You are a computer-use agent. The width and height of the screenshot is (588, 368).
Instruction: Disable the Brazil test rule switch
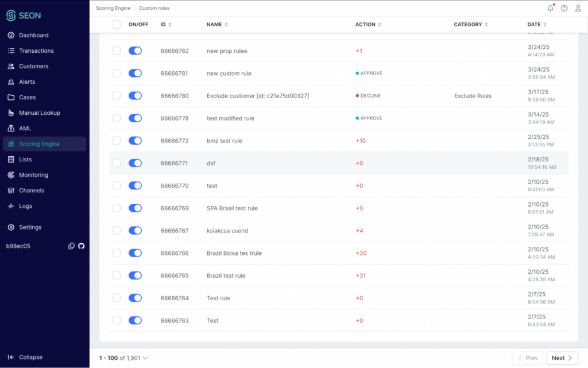[135, 276]
